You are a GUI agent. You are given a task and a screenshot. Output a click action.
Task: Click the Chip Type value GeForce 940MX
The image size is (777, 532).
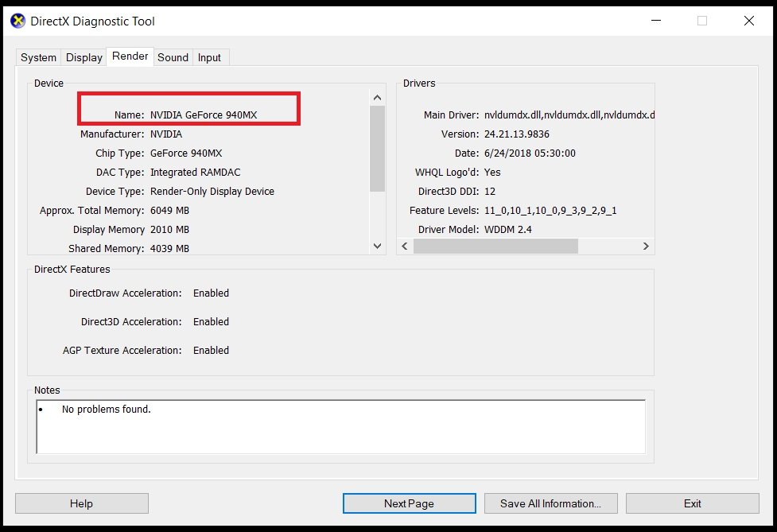186,153
